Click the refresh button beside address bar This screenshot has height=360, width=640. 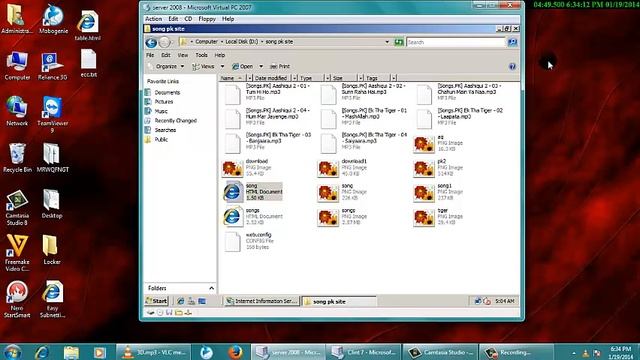click(x=399, y=42)
